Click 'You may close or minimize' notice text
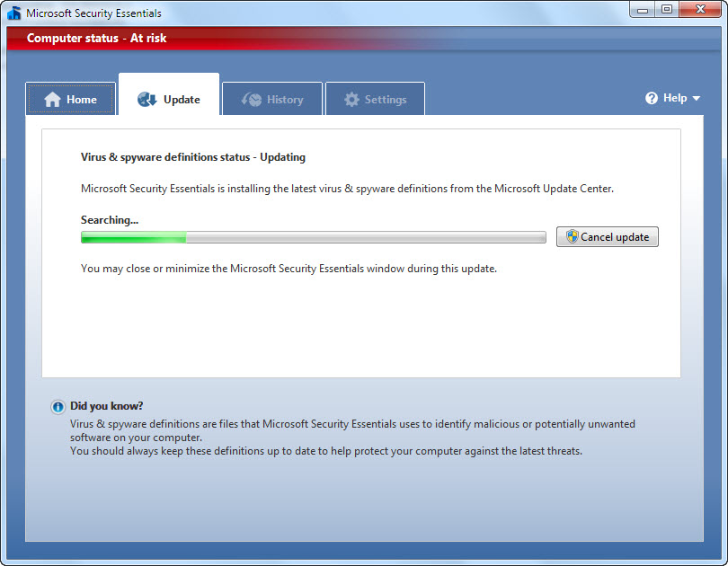The image size is (728, 566). tap(289, 269)
